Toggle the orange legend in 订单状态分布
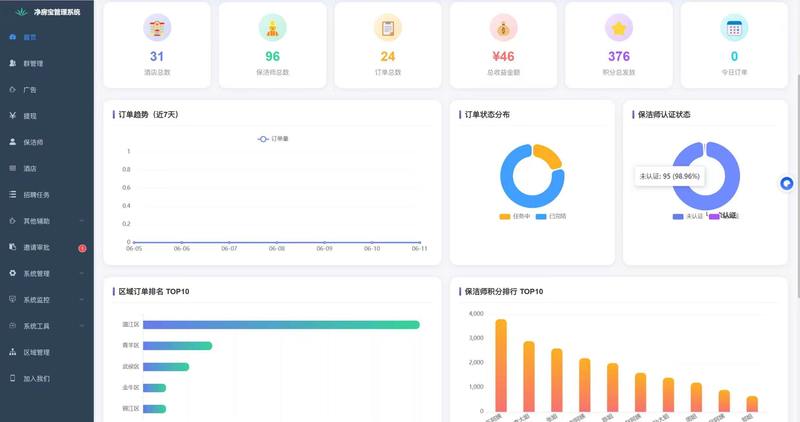 (x=515, y=216)
